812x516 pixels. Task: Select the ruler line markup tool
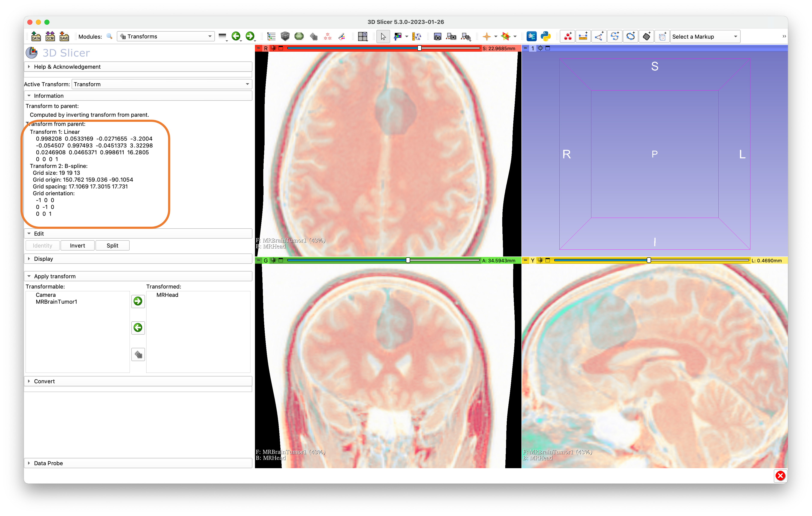pos(583,36)
